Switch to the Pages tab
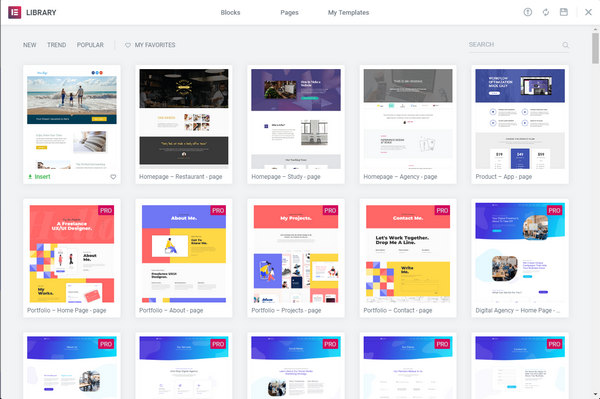This screenshot has width=600, height=399. click(289, 13)
